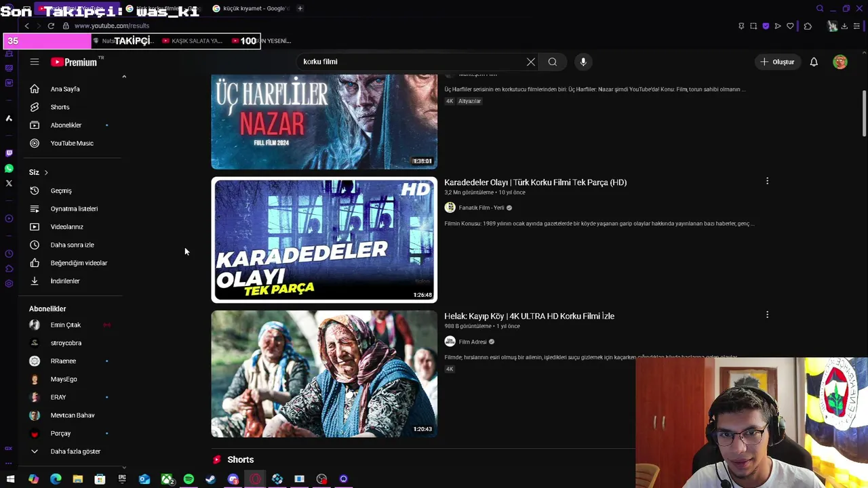Open the YouTube hamburger guide menu
The height and width of the screenshot is (488, 868).
[x=35, y=62]
